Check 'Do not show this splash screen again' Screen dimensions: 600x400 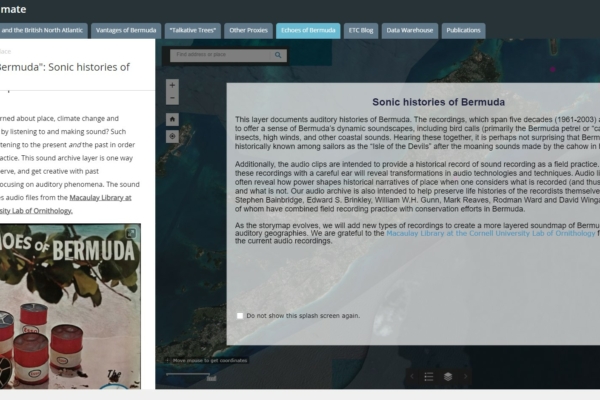(x=240, y=315)
